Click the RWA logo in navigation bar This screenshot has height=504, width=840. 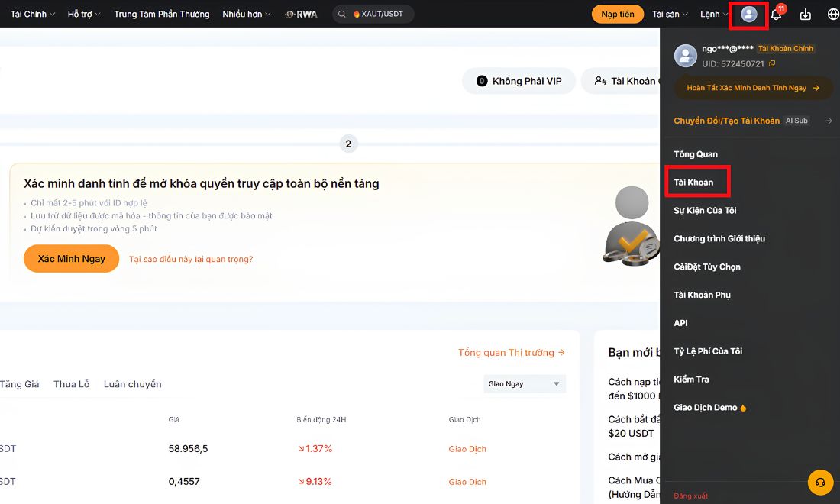tap(301, 14)
